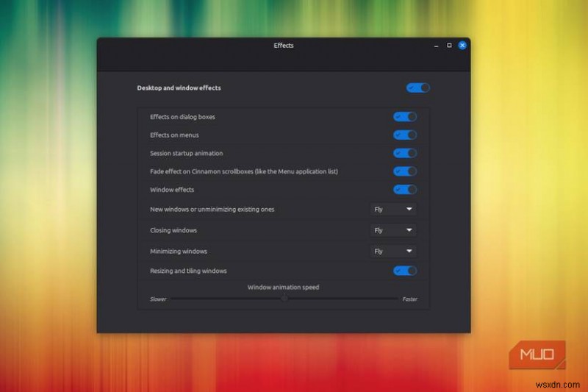The image size is (588, 392).
Task: Minimize the Effects window
Action: point(436,46)
